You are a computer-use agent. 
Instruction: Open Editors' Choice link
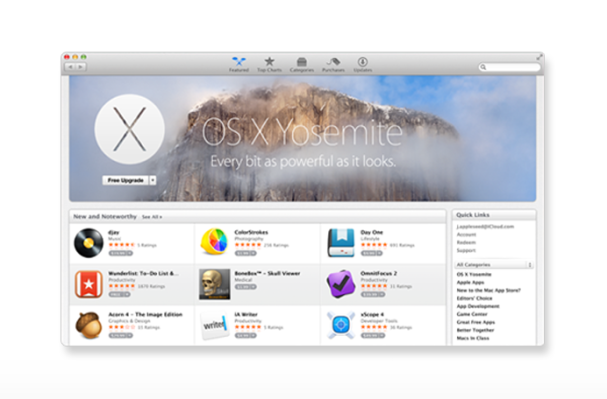pyautogui.click(x=474, y=298)
